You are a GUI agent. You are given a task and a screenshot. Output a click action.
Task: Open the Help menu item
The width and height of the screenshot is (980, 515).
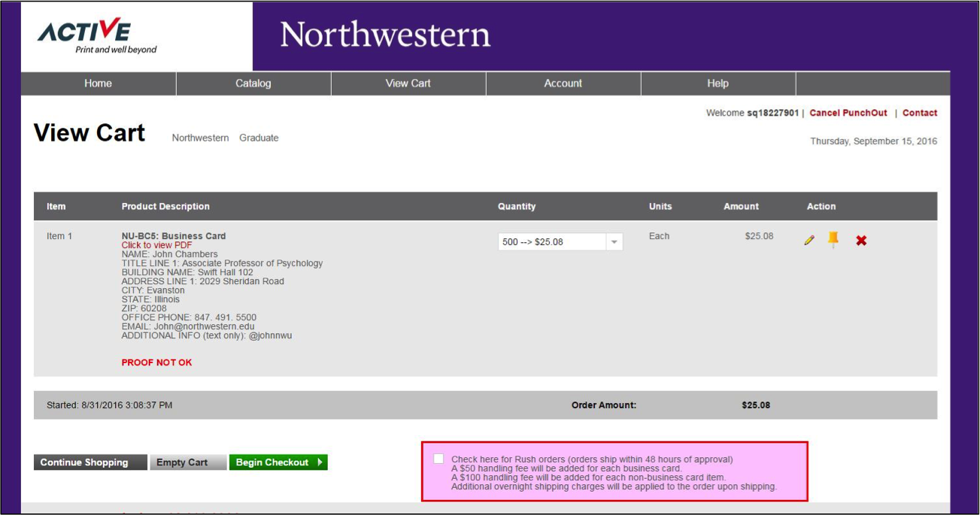tap(718, 83)
